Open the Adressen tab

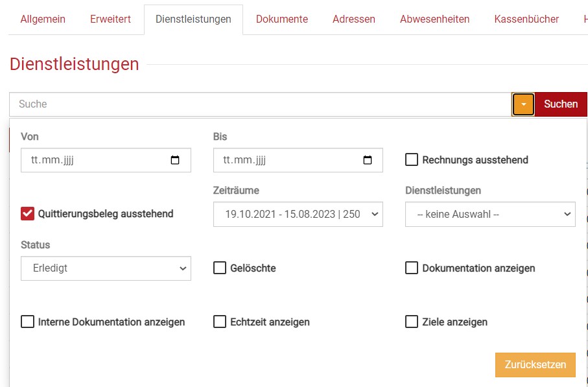[353, 19]
